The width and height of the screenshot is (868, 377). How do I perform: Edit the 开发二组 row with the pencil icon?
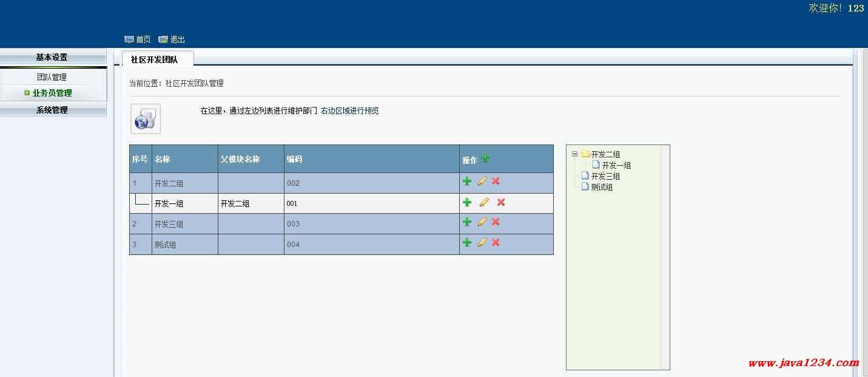pos(482,181)
